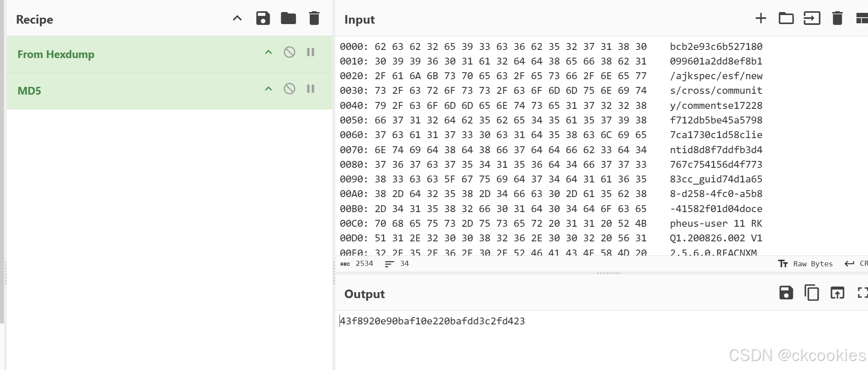Load a recipe via folder icon
The image size is (868, 370).
[288, 18]
